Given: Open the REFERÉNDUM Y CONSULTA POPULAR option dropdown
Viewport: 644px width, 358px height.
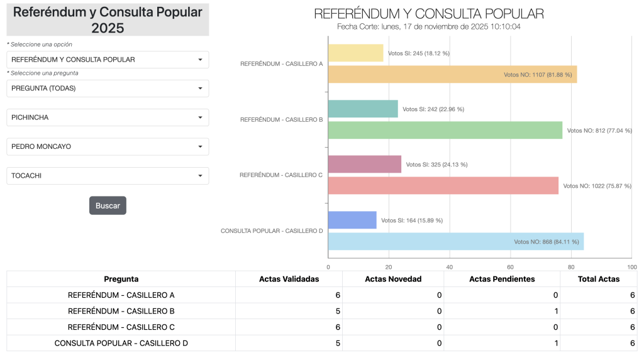Looking at the screenshot, I should click(x=107, y=60).
